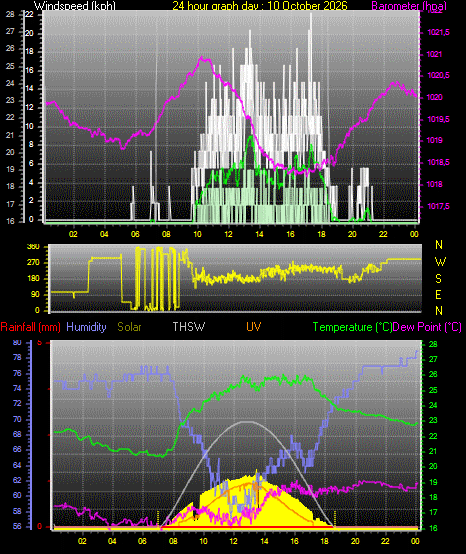The height and width of the screenshot is (554, 466).
Task: Select the 1021,5 barometer scale value
Action: pos(438,33)
